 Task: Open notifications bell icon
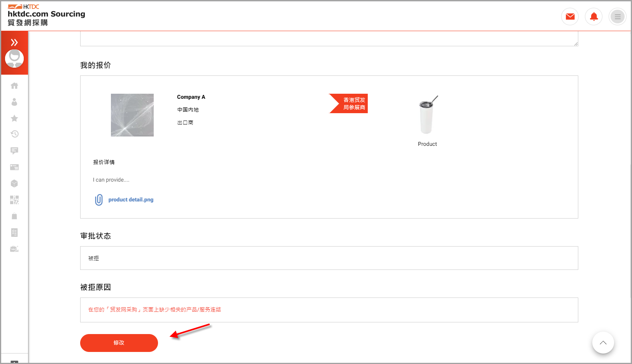[594, 17]
